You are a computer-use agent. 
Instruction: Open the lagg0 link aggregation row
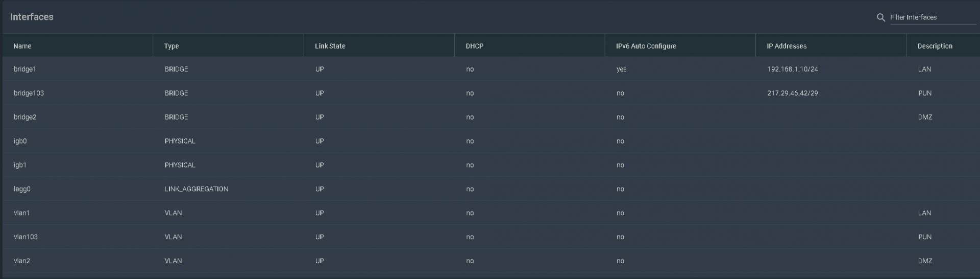pyautogui.click(x=490, y=189)
